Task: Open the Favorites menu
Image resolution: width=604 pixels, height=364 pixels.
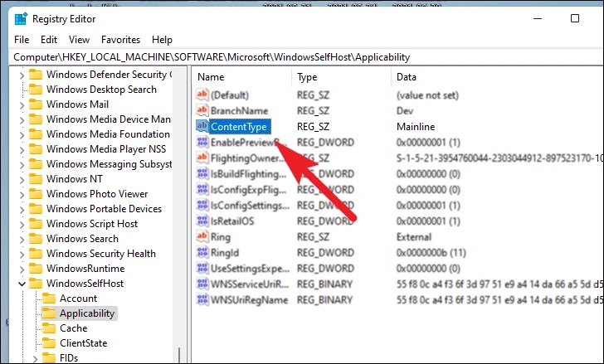Action: coord(120,40)
